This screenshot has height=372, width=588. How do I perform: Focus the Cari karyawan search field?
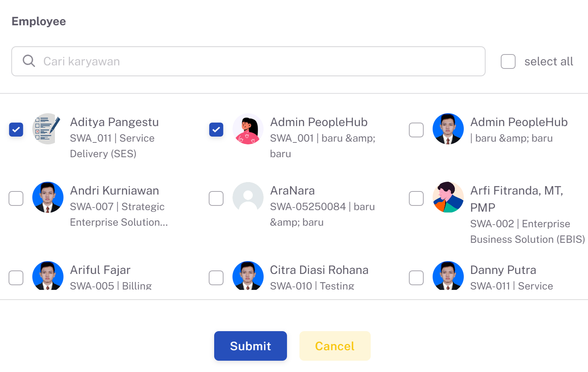tap(248, 61)
